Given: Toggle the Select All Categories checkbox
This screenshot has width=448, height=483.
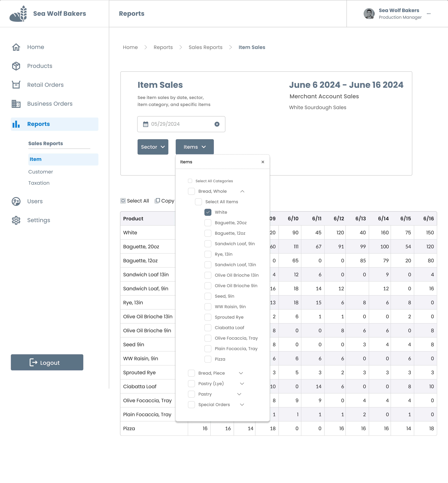Looking at the screenshot, I should point(190,181).
